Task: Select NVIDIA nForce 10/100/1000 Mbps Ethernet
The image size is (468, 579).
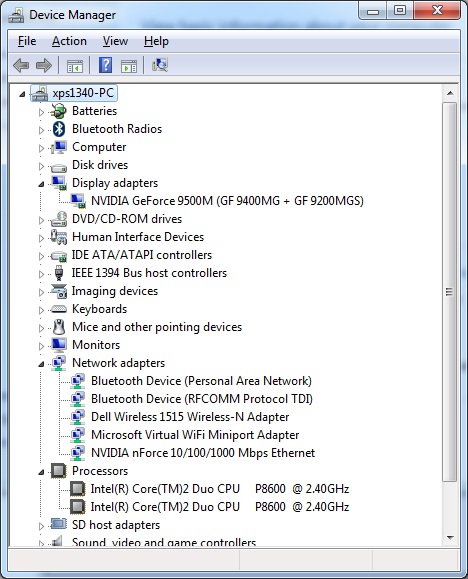Action: tap(203, 453)
